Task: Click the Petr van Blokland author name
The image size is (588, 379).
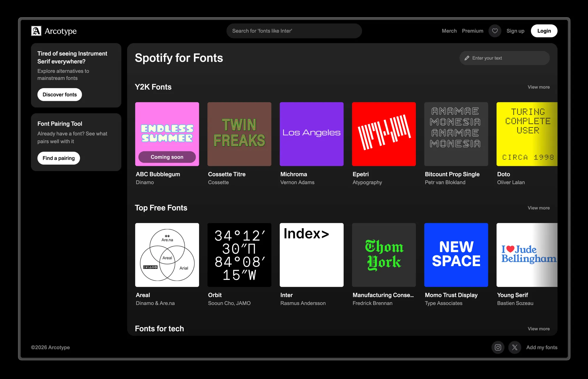Action: [x=445, y=182]
